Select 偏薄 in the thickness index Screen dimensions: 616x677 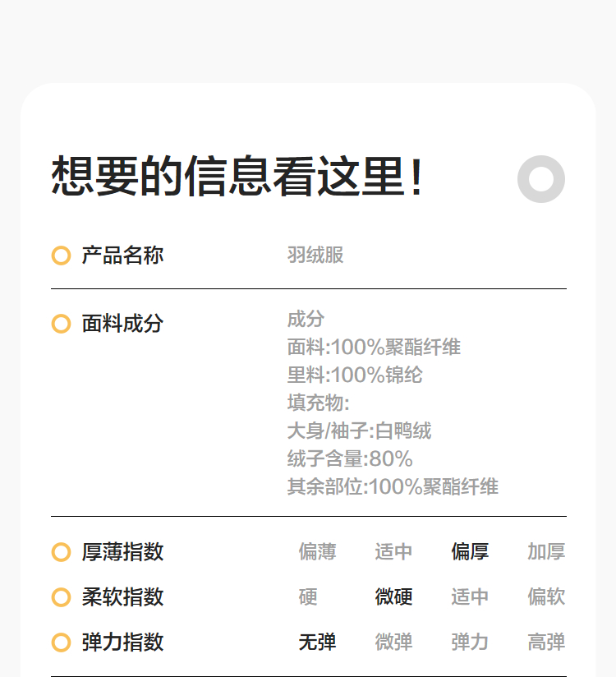click(317, 552)
